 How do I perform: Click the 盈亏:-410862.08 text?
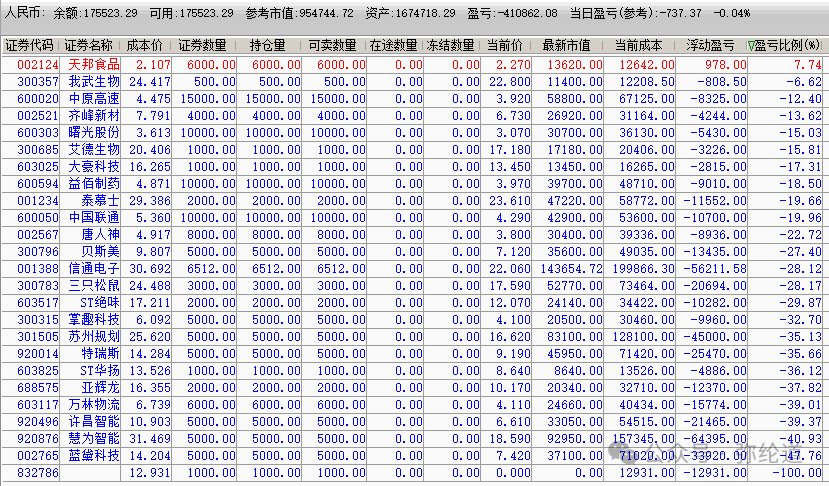click(512, 13)
